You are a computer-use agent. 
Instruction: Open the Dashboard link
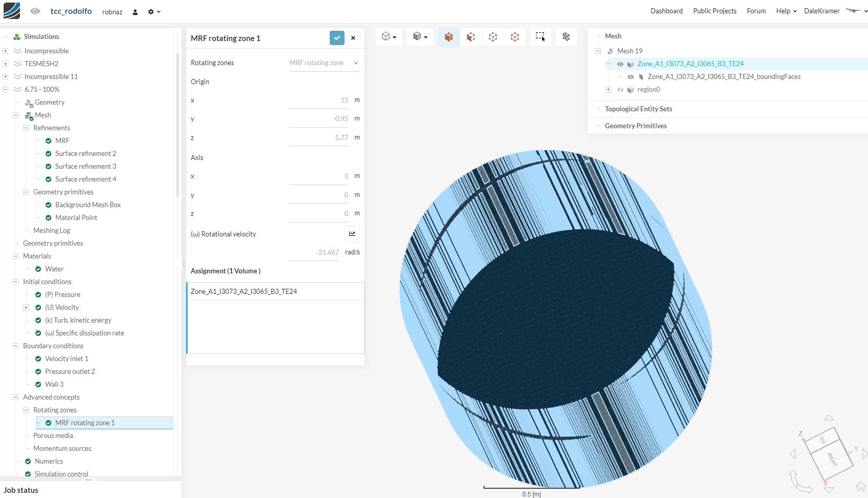[x=666, y=11]
